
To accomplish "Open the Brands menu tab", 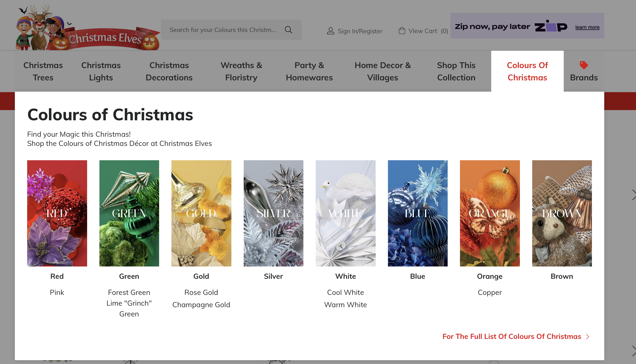I will 584,71.
